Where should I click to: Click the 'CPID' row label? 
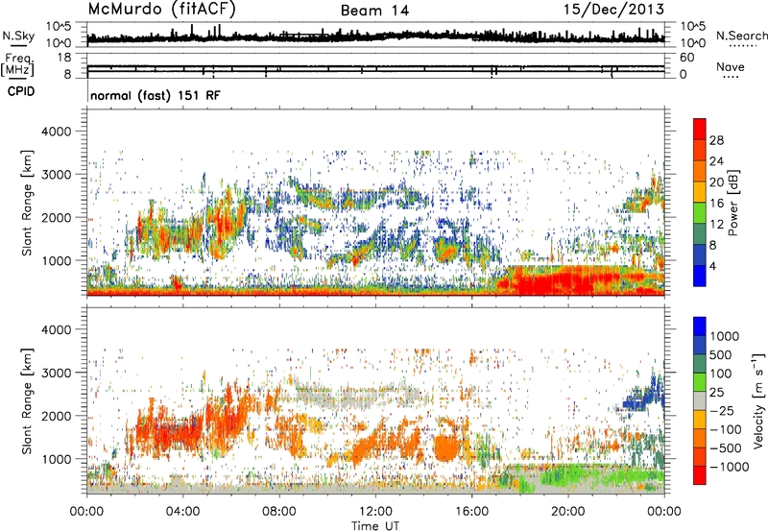click(20, 91)
